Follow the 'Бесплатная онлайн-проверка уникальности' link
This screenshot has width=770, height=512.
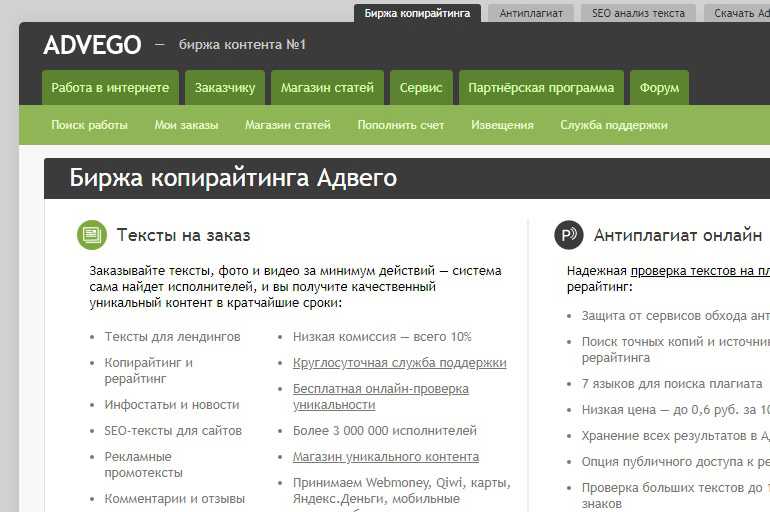pyautogui.click(x=381, y=397)
